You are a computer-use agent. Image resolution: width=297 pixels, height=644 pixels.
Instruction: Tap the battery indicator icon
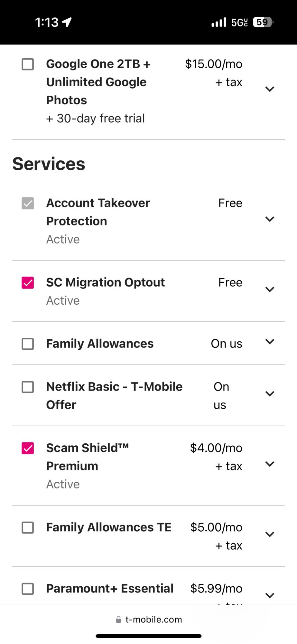263,22
